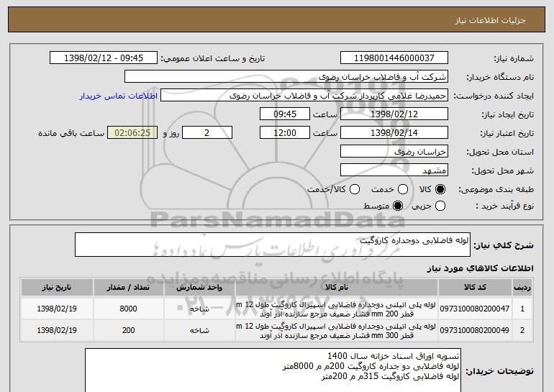Image resolution: width=554 pixels, height=392 pixels.
Task: Click the general description field لوله فاضلابی
Action: (273, 245)
